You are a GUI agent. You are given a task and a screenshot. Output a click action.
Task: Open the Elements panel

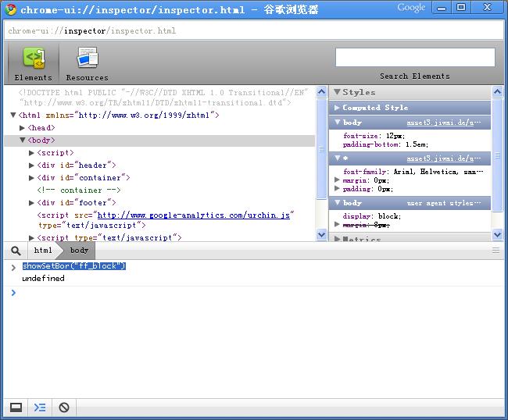(33, 63)
